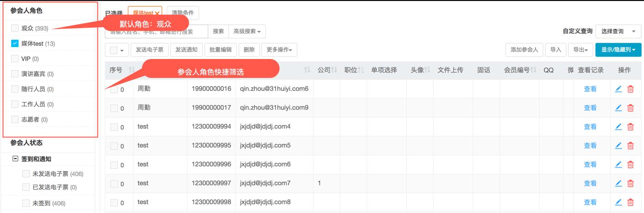Check the 观众 role checkbox
The width and height of the screenshot is (644, 213).
(15, 29)
